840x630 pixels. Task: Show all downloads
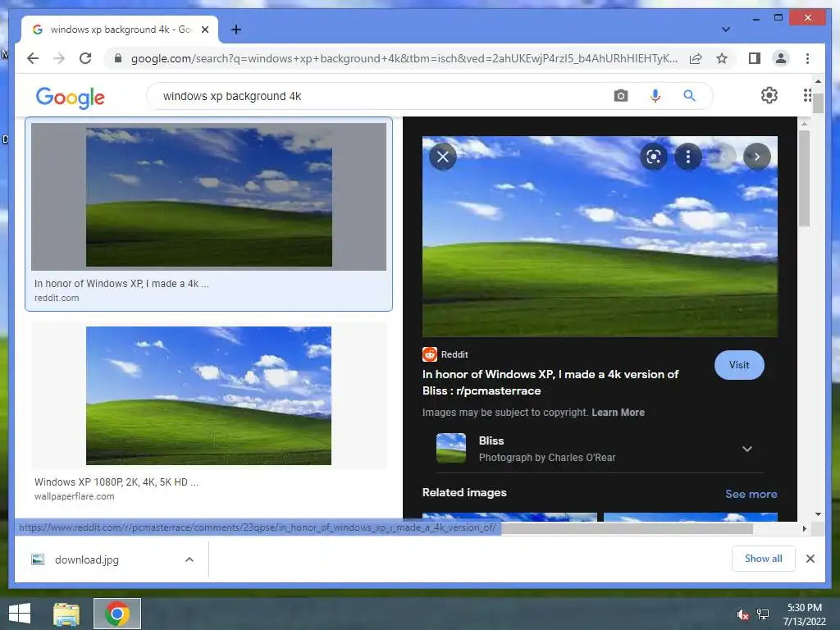pyautogui.click(x=763, y=559)
